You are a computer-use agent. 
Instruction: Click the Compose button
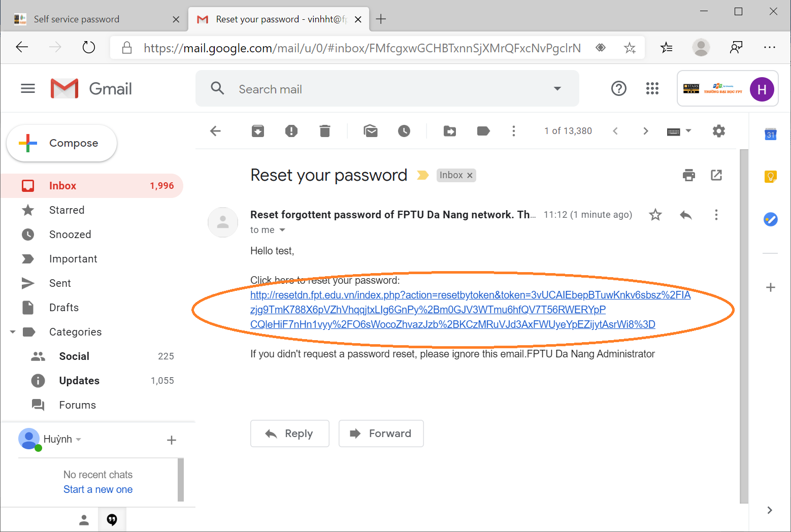tap(62, 143)
